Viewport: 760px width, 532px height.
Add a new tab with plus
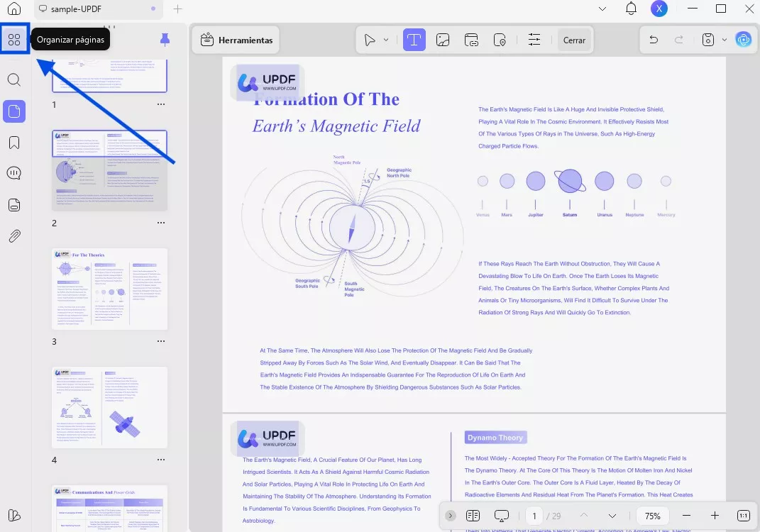coord(178,9)
